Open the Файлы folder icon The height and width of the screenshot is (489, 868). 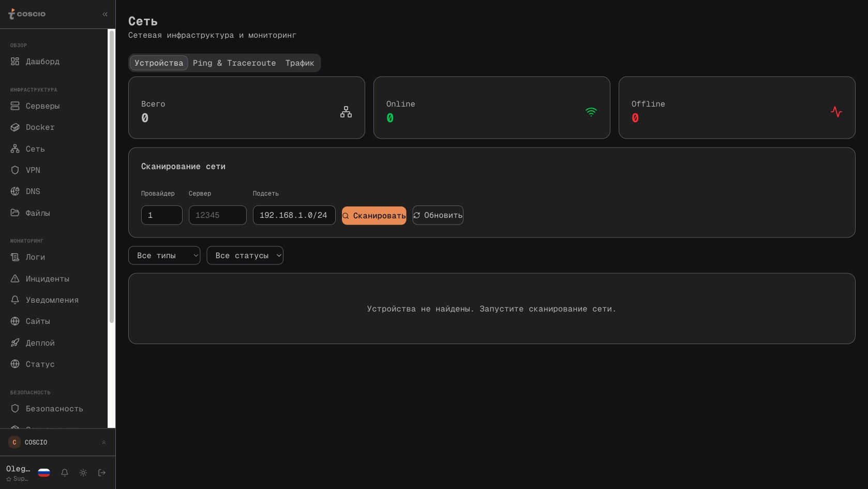coord(15,213)
